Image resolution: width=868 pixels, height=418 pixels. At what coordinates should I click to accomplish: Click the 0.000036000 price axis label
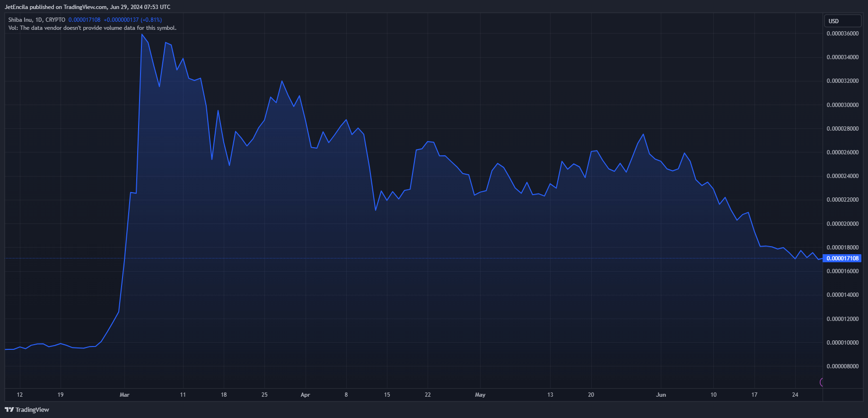coord(842,34)
